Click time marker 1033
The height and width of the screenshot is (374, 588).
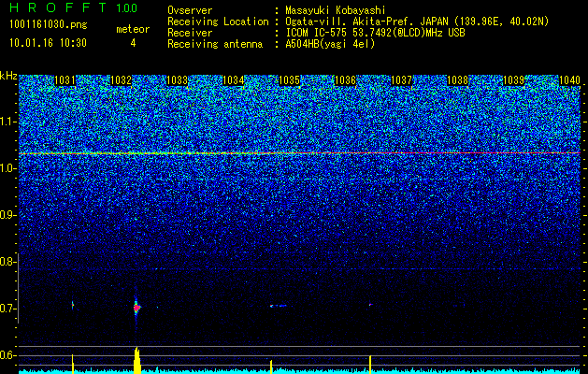coord(177,80)
